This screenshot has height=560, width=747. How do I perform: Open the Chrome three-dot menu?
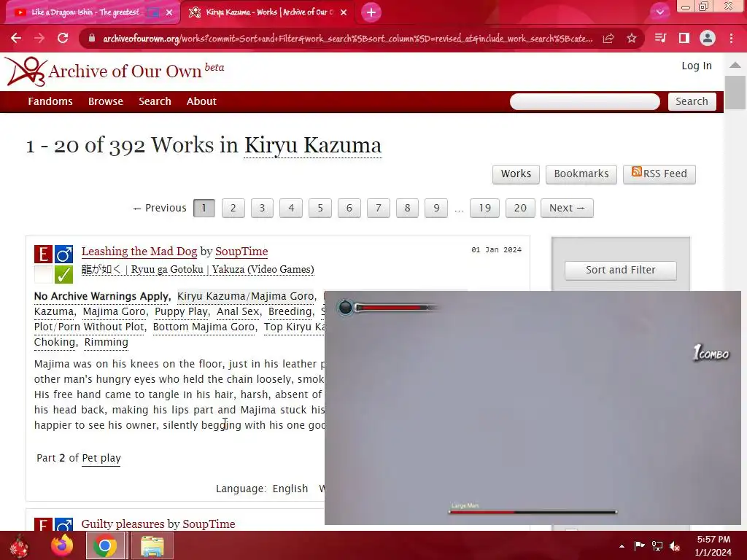click(x=731, y=38)
